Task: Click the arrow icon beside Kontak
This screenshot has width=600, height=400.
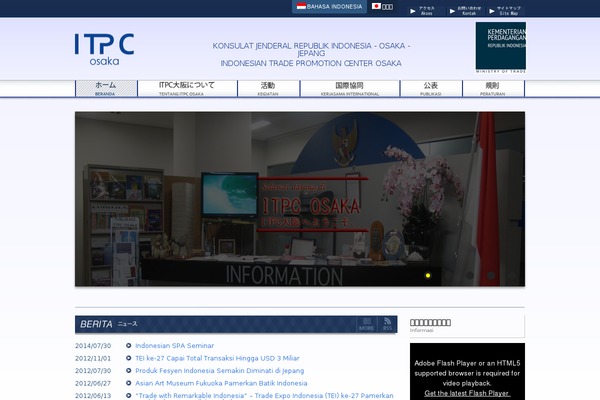Action: coord(452,11)
